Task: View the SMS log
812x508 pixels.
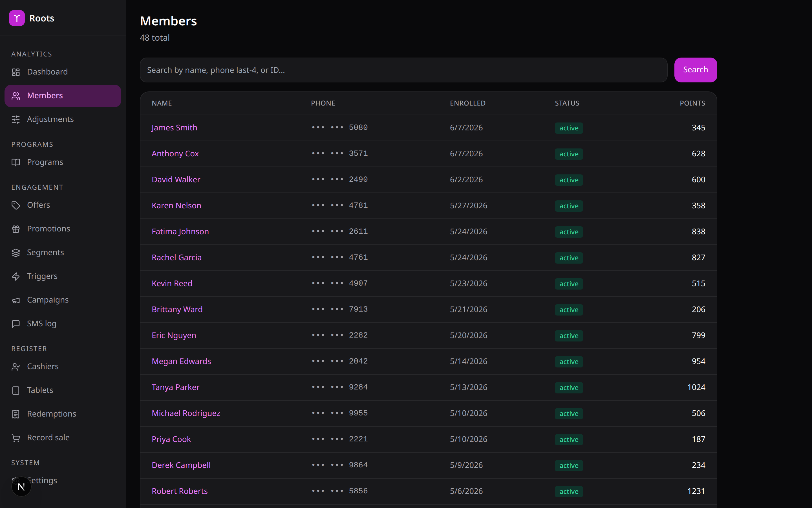Action: pyautogui.click(x=63, y=323)
